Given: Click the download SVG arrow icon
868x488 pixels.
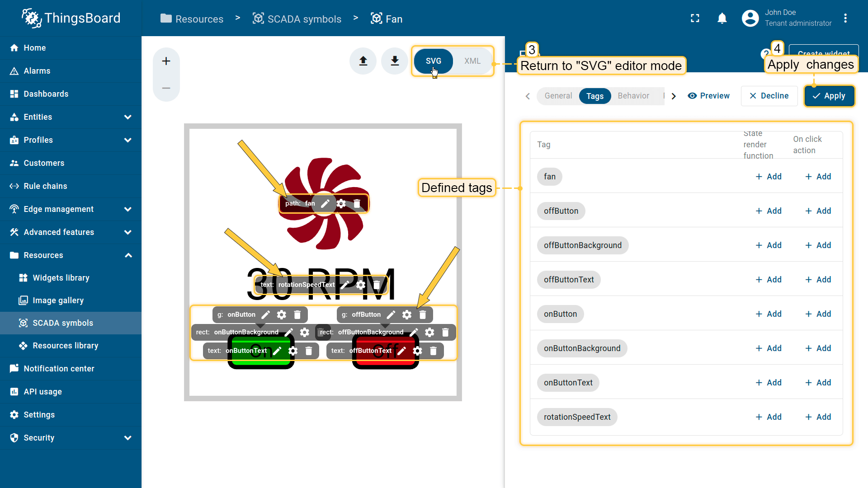Looking at the screenshot, I should pos(395,61).
